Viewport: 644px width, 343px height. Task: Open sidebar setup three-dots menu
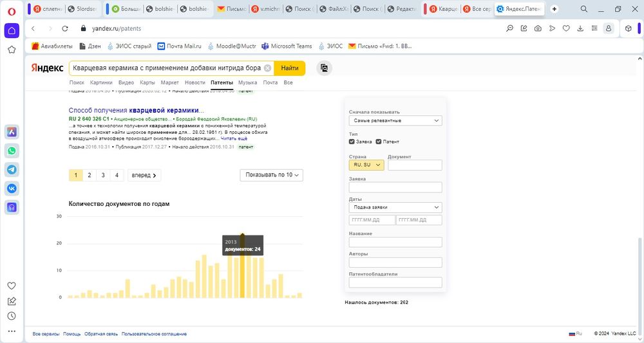point(12,331)
